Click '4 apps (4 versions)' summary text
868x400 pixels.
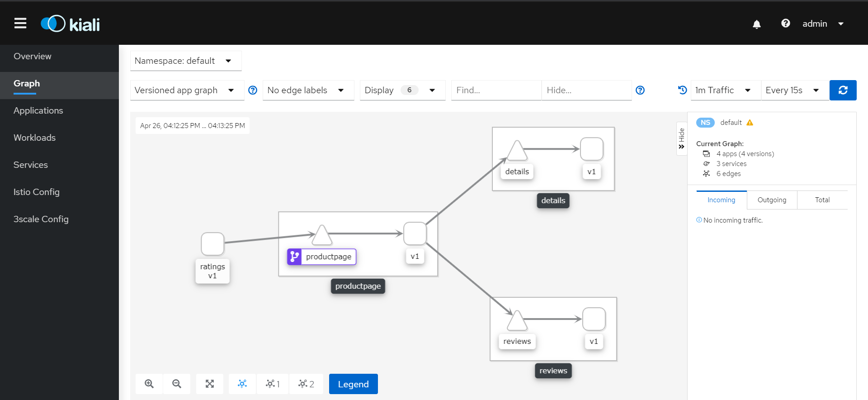745,154
